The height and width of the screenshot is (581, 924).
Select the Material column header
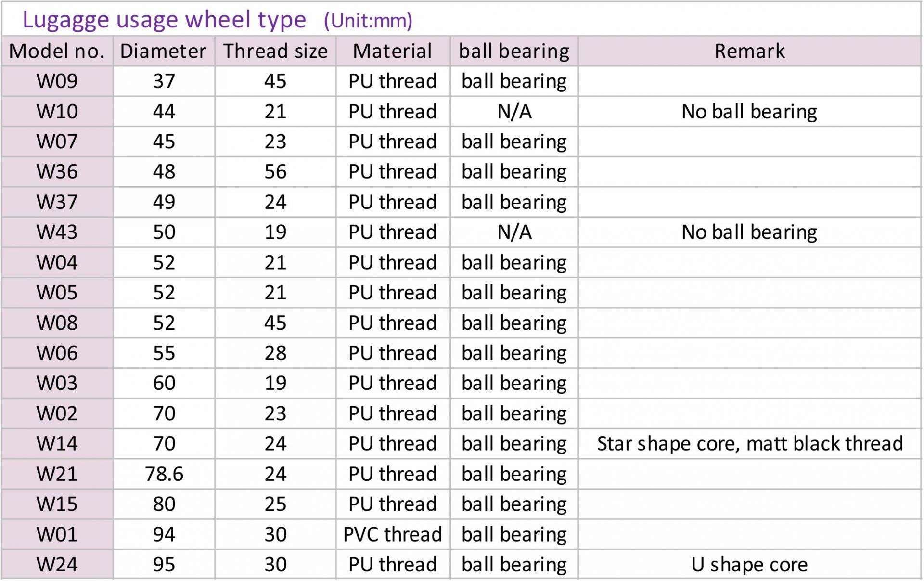coord(393,51)
